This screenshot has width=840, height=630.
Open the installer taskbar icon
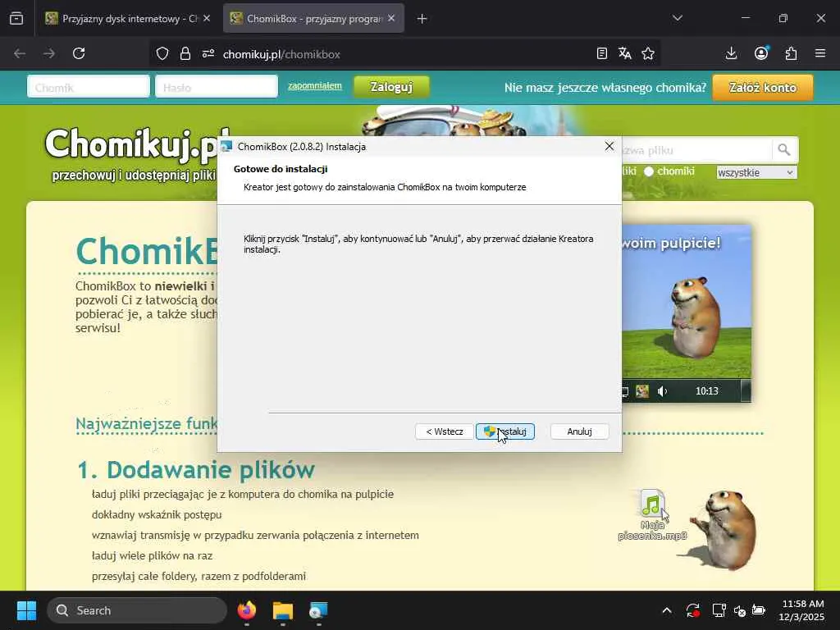(319, 610)
